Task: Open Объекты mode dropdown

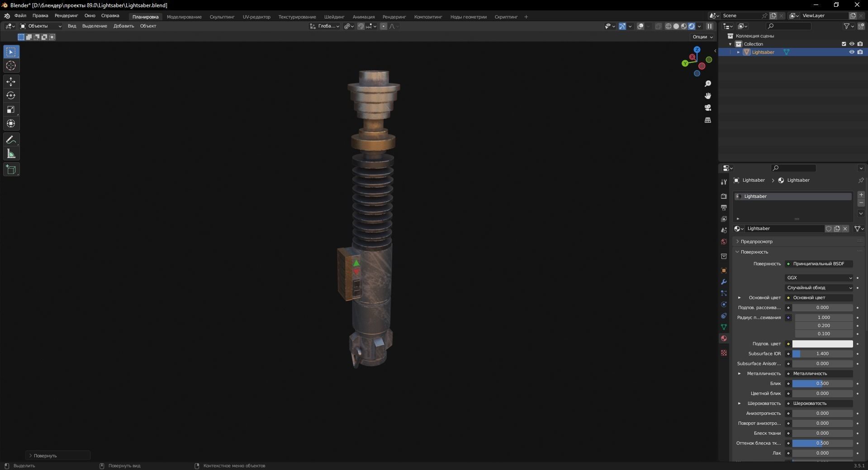Action: click(x=41, y=26)
